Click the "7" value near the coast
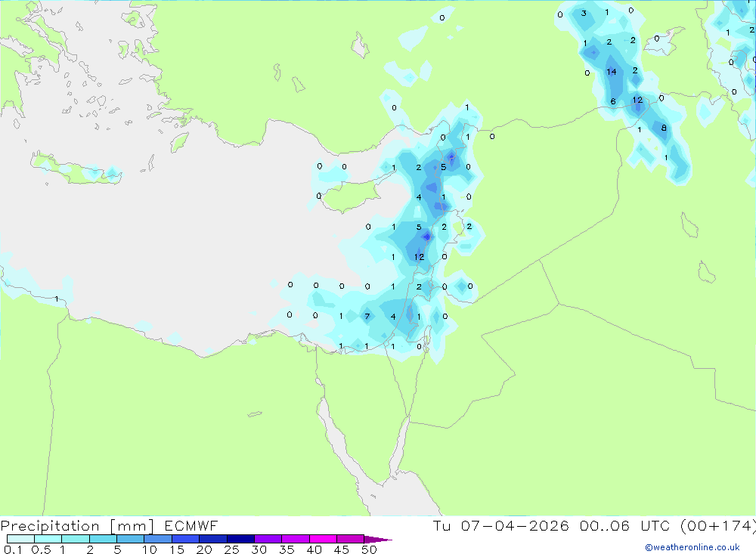756x554 pixels. [367, 316]
